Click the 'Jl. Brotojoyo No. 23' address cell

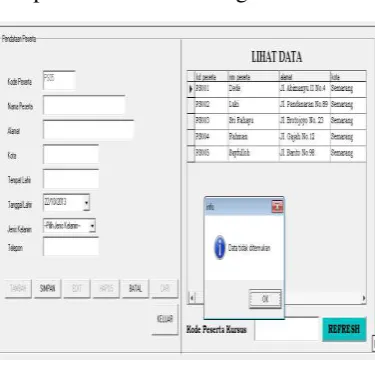[x=305, y=121]
